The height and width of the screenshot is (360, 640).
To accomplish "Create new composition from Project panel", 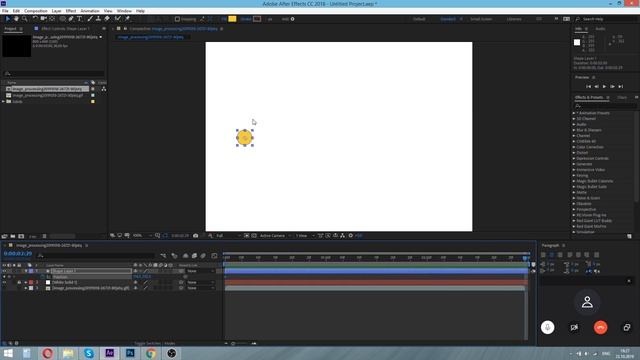I will point(21,236).
